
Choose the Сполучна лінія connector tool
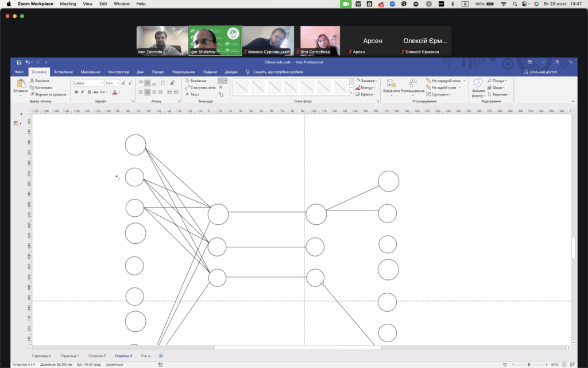point(200,87)
